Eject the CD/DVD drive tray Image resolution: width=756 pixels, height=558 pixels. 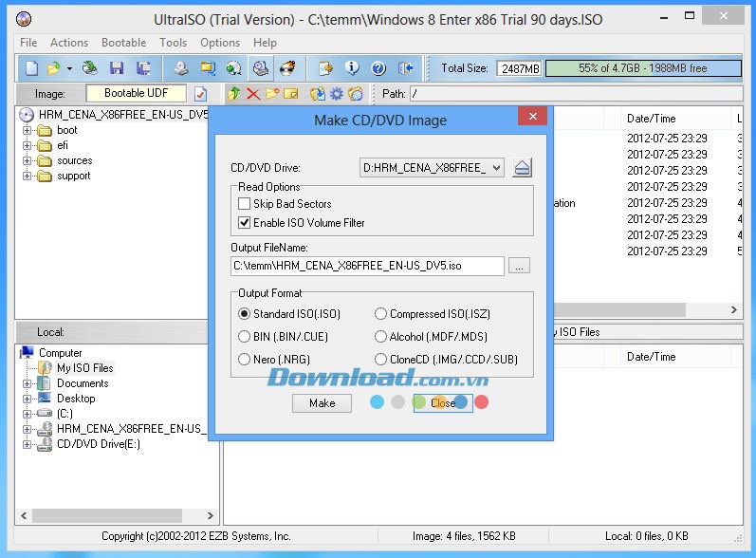tap(522, 168)
